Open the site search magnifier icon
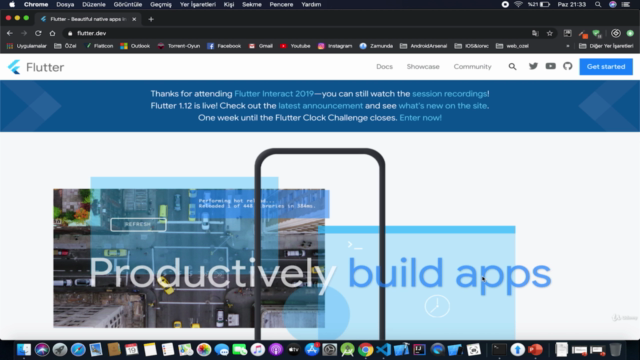 pos(512,67)
